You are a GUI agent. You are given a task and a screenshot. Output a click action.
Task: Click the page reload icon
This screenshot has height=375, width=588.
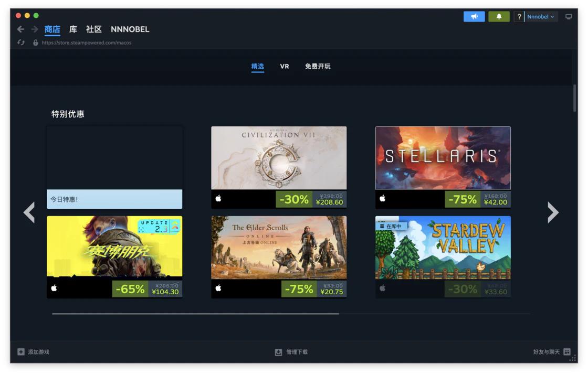pos(21,42)
